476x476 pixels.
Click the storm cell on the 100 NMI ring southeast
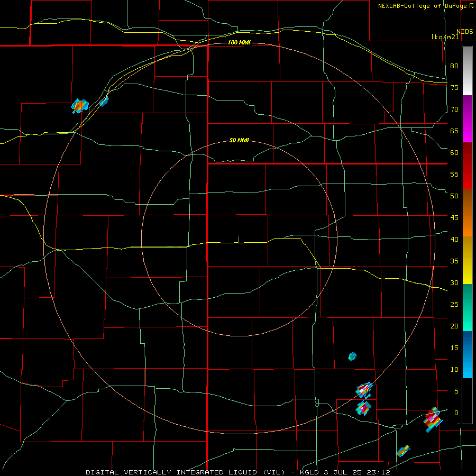click(364, 389)
